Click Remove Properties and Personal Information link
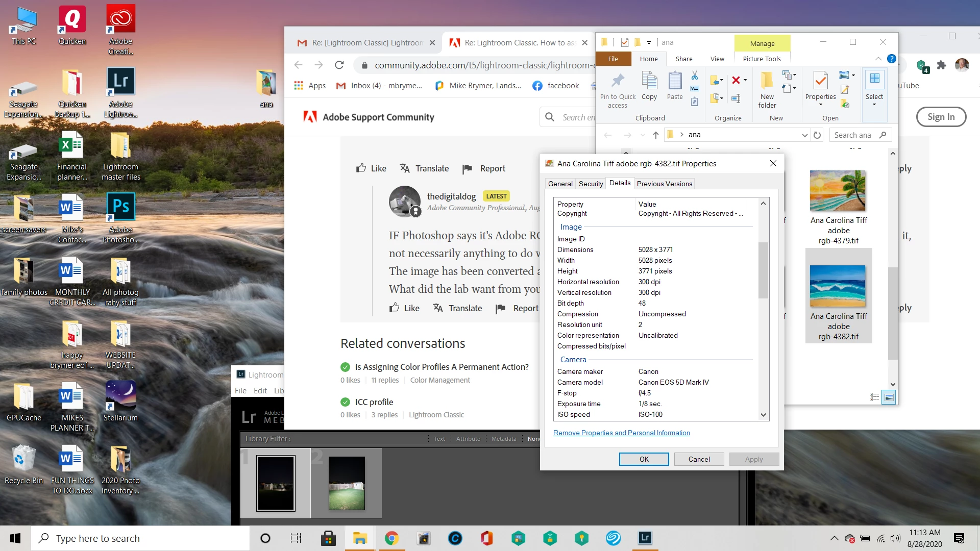 pos(621,433)
